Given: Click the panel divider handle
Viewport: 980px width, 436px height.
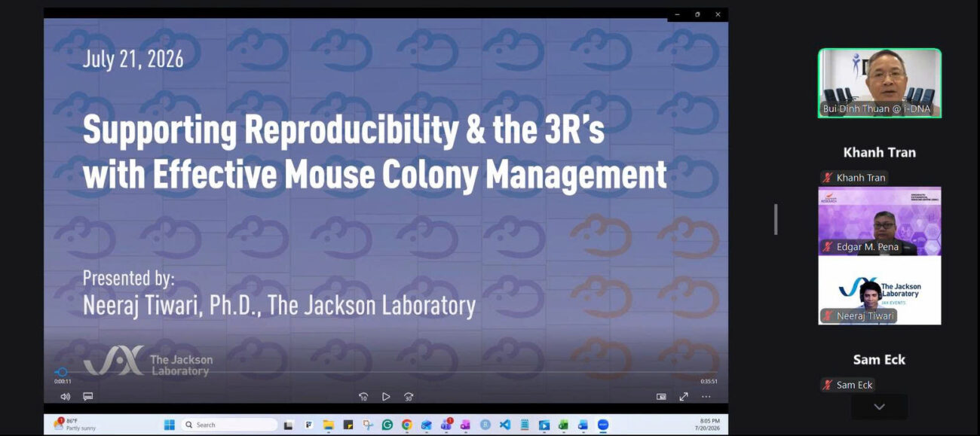Looking at the screenshot, I should pyautogui.click(x=776, y=219).
